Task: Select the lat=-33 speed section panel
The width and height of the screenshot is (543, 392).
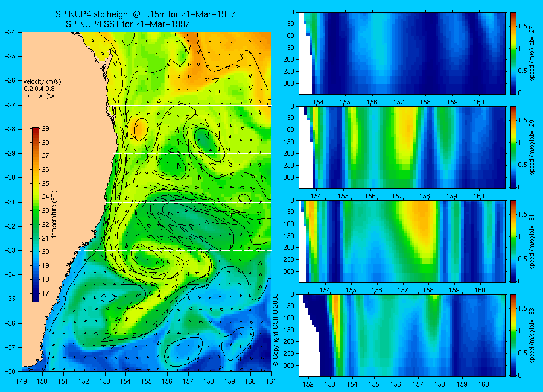Action: [402, 335]
